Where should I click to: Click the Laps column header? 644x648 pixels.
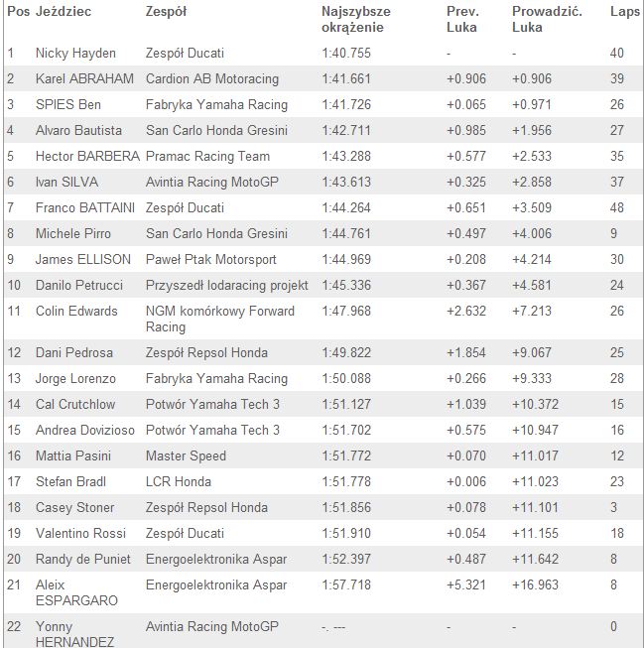click(x=624, y=11)
